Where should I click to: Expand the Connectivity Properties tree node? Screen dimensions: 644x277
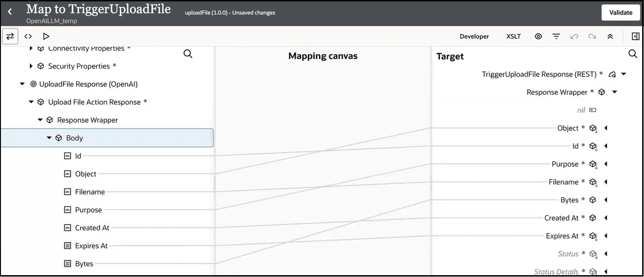click(30, 48)
